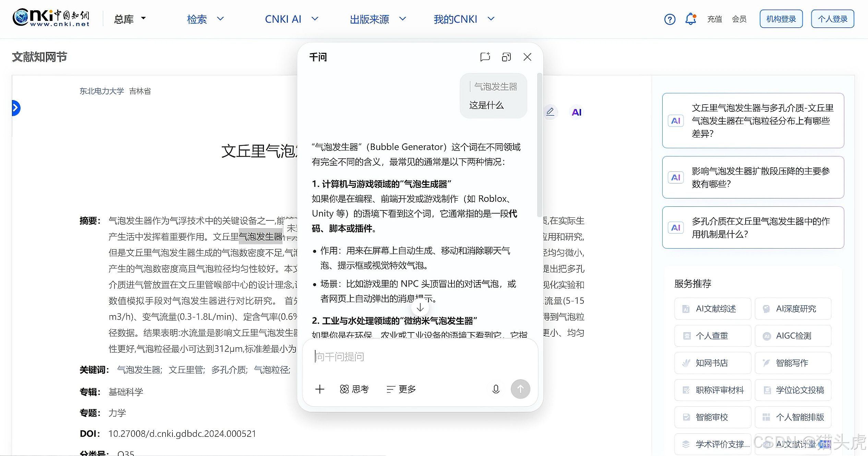Open the 智能写作 service
The width and height of the screenshot is (868, 456).
(793, 363)
